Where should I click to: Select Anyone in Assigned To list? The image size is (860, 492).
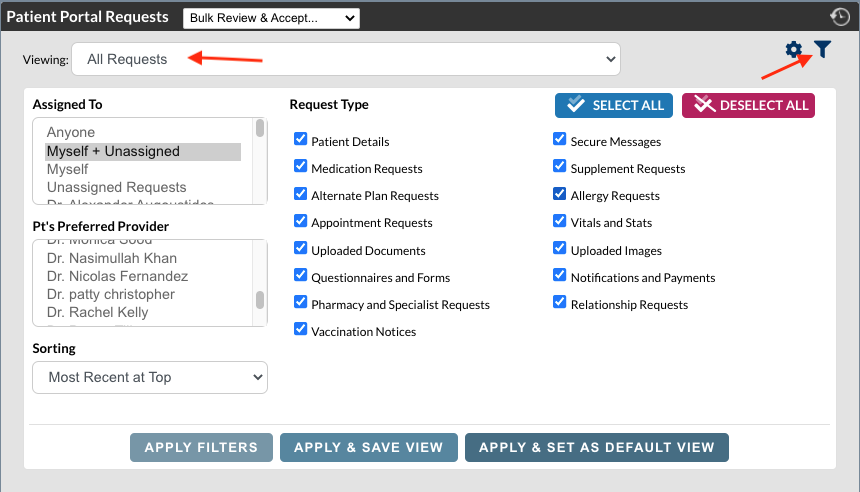click(143, 132)
